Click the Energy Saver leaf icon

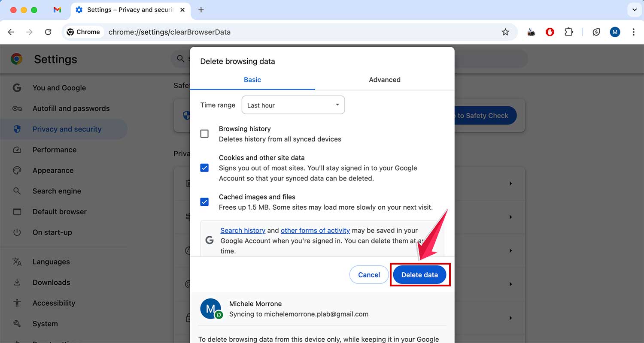pyautogui.click(x=596, y=32)
